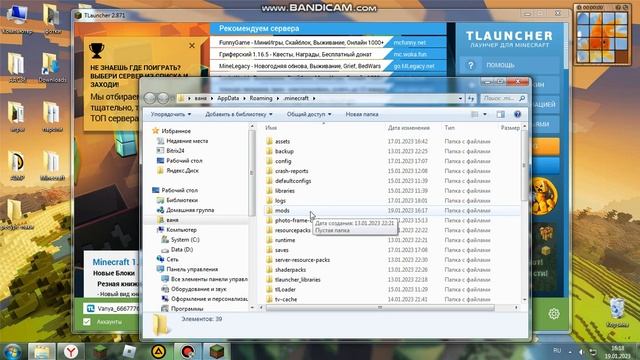The height and width of the screenshot is (360, 640).
Task: Open Recycle Bin on desktop
Action: (617, 313)
